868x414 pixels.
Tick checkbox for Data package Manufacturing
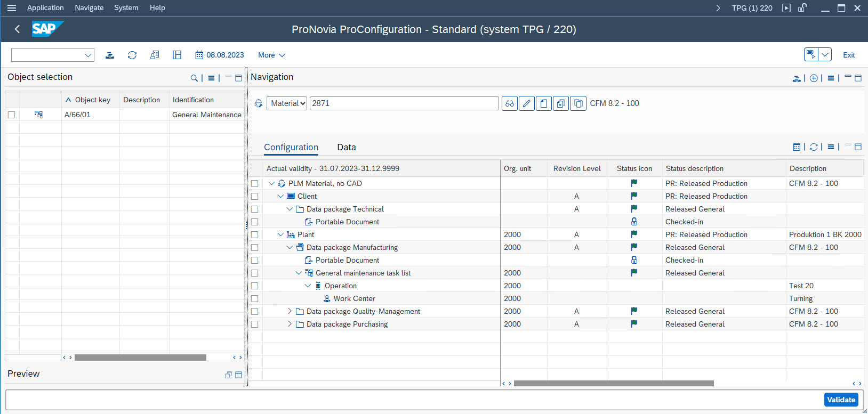coord(255,247)
